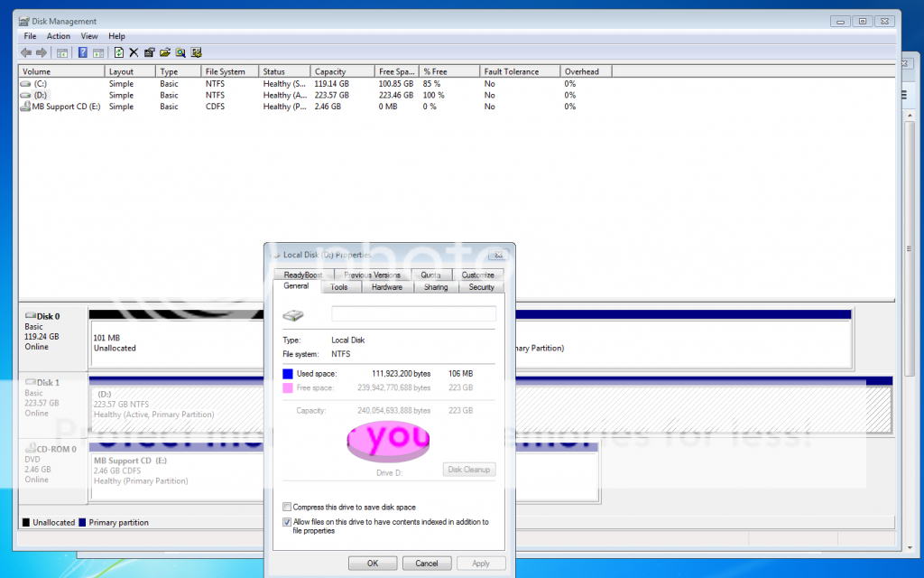Click the Delete X toolbar icon
Screen dimensions: 924x578
pos(134,52)
